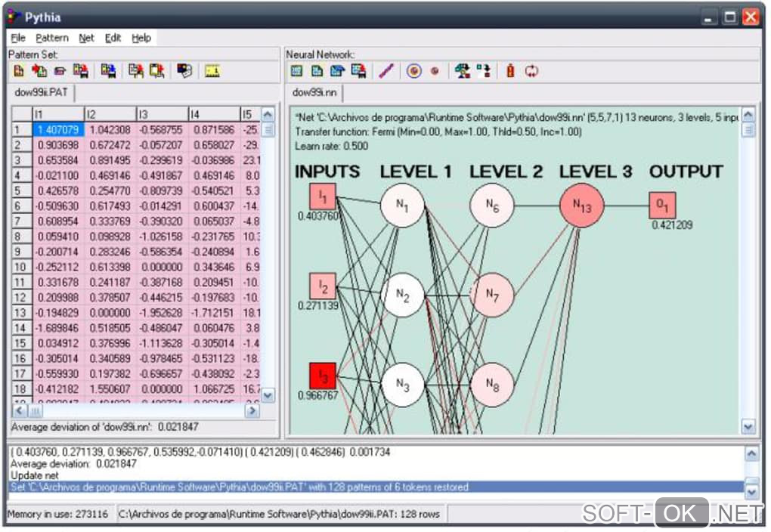Select the highlighted log line about dow99ii.PAT restored

tap(376, 487)
